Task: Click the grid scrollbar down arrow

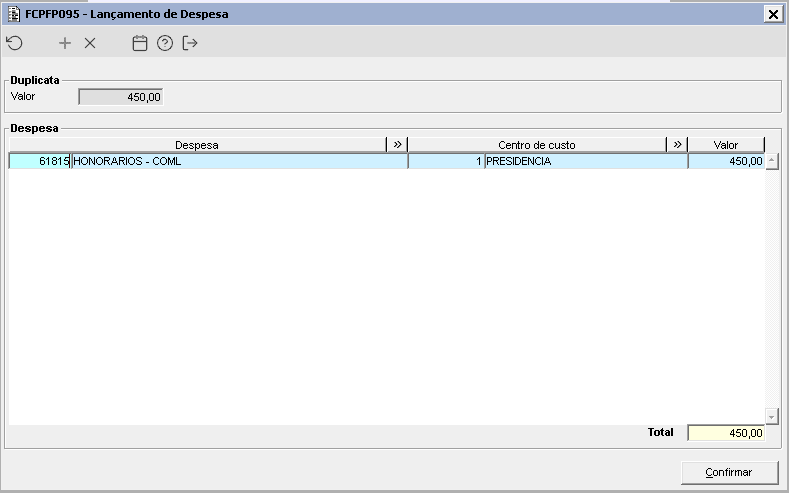Action: click(772, 416)
